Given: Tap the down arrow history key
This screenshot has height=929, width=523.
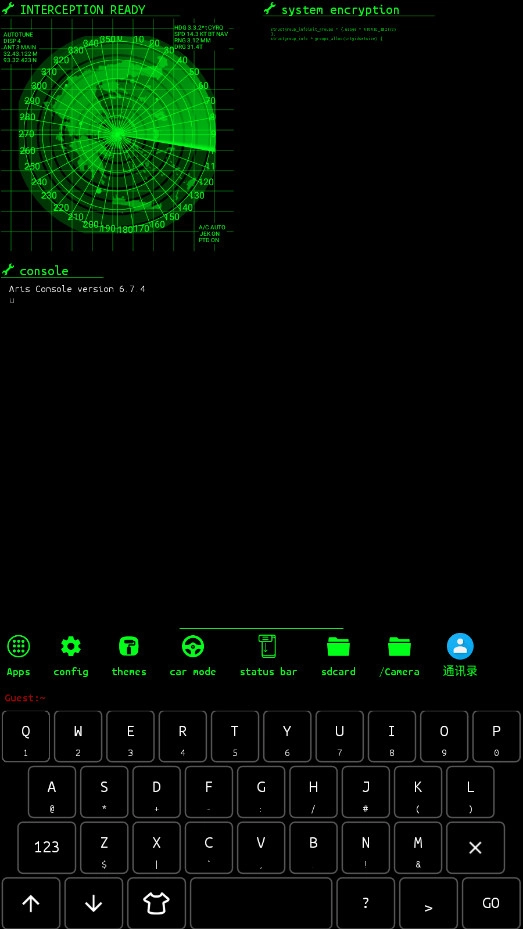Looking at the screenshot, I should pyautogui.click(x=94, y=903).
